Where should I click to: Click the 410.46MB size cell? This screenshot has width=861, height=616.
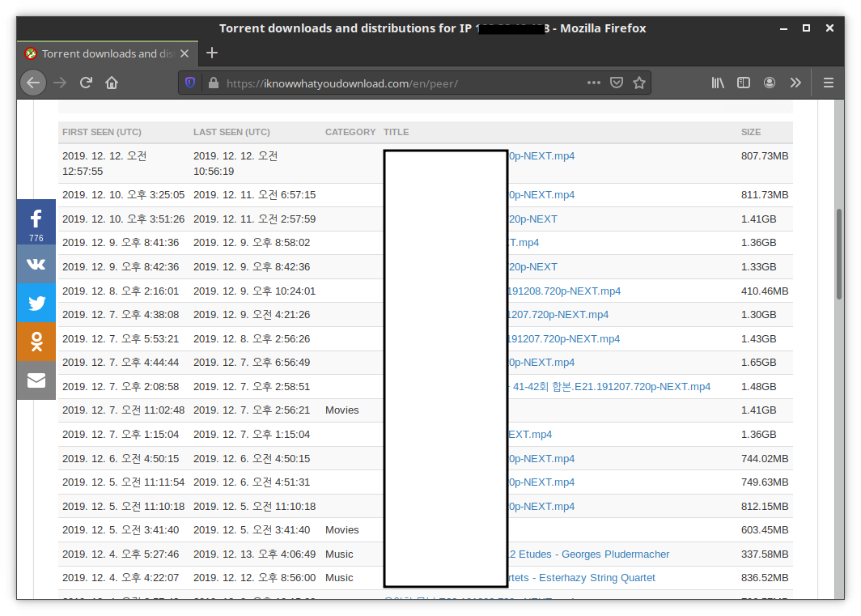(765, 291)
